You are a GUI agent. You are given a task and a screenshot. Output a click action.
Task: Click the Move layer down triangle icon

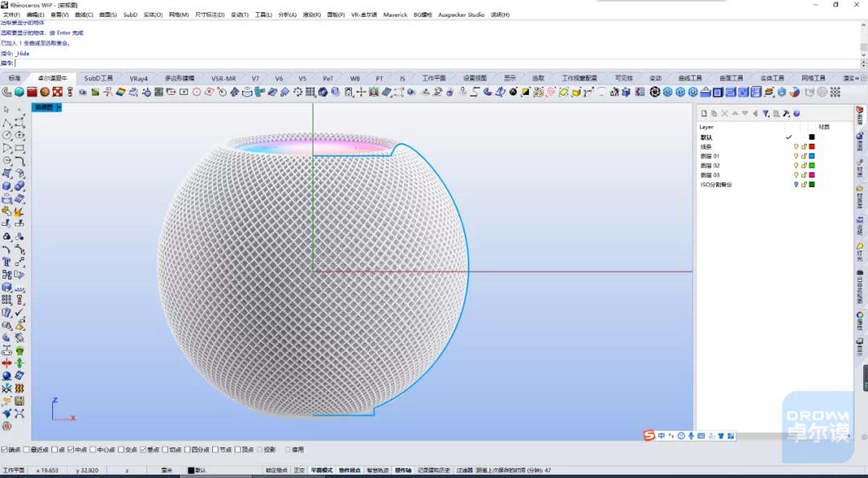pos(745,113)
